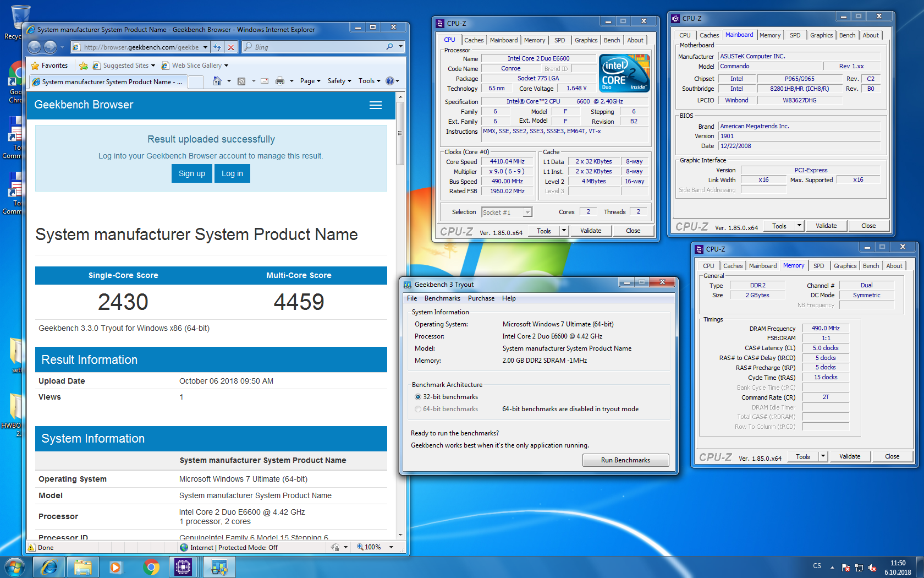Click muted volume icon in tray
This screenshot has width=924, height=578.
(872, 568)
